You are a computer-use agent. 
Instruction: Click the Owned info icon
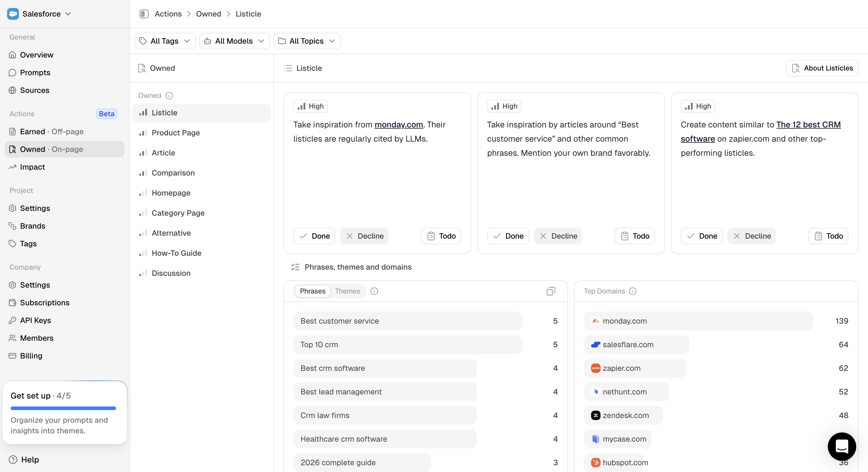(169, 96)
